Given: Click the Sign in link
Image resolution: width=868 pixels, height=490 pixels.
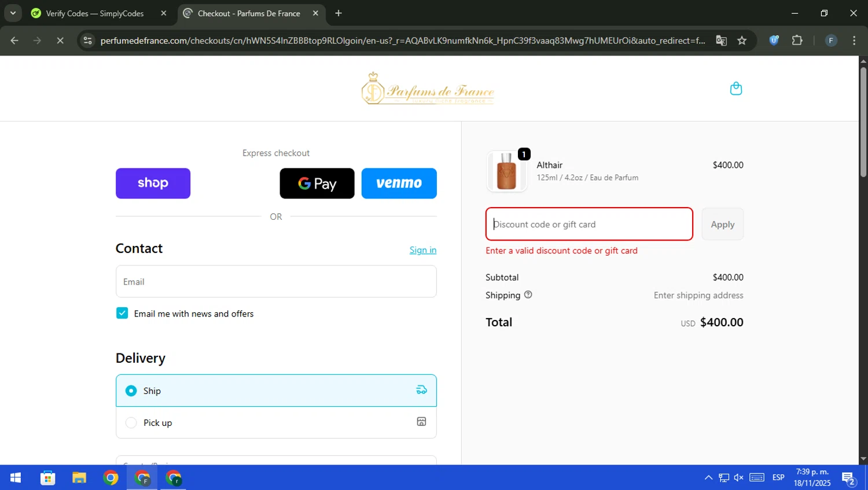Looking at the screenshot, I should (423, 250).
